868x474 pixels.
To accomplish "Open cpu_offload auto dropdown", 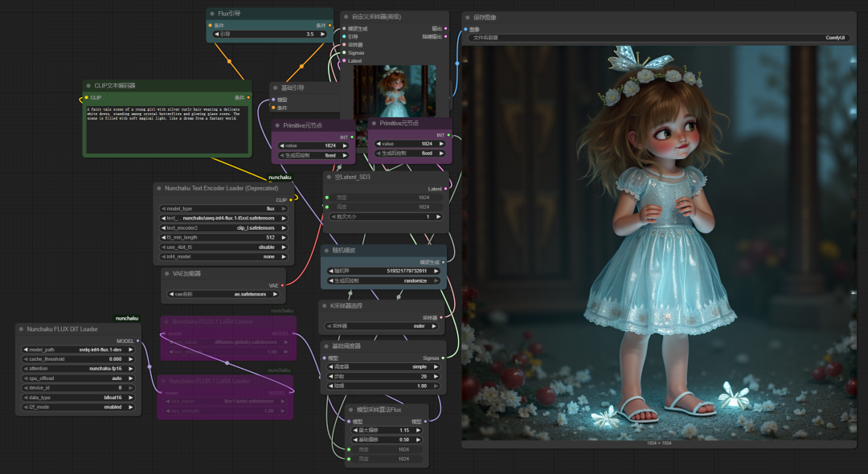I will [78, 378].
